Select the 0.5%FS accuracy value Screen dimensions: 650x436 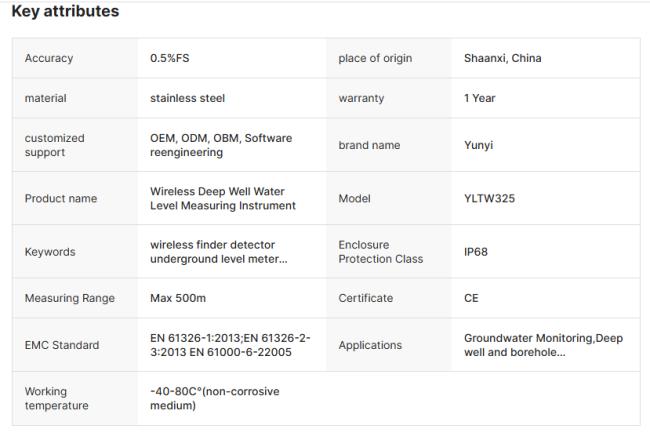[x=170, y=58]
